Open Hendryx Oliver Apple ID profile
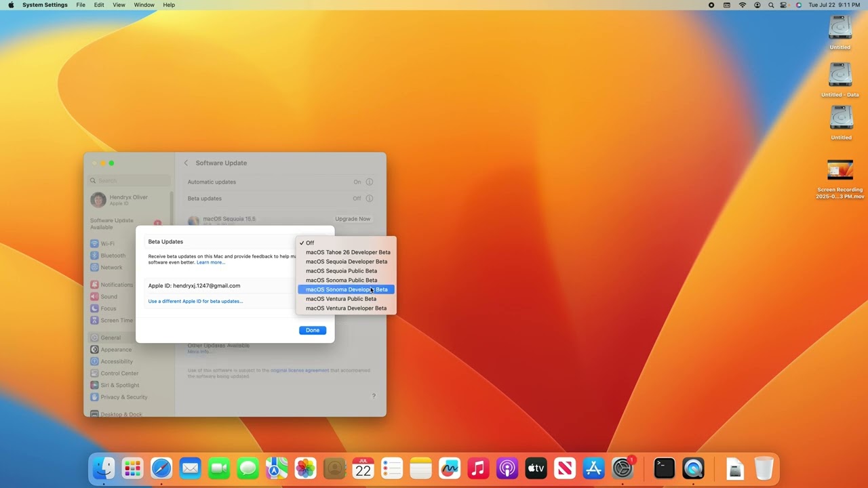This screenshot has height=488, width=868. (x=129, y=200)
